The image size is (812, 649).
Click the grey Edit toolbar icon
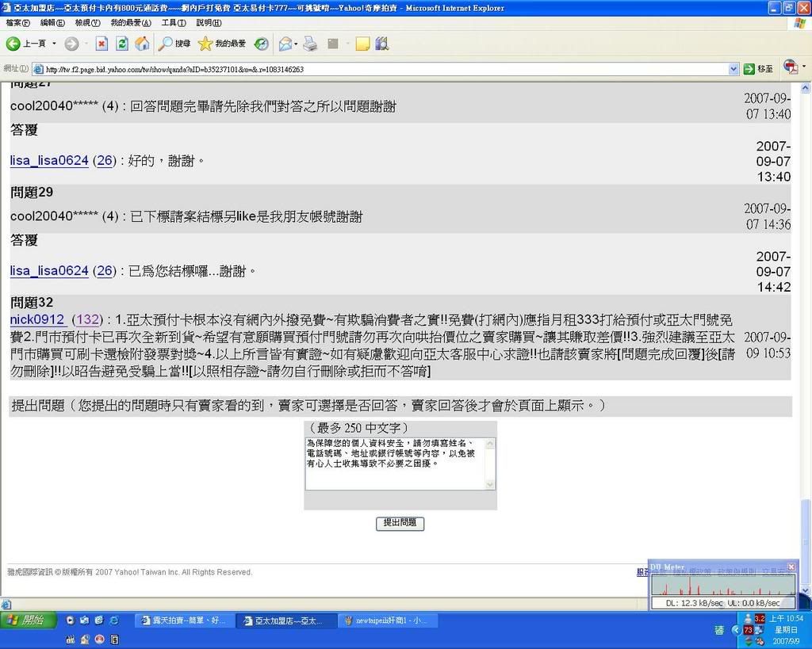[333, 44]
